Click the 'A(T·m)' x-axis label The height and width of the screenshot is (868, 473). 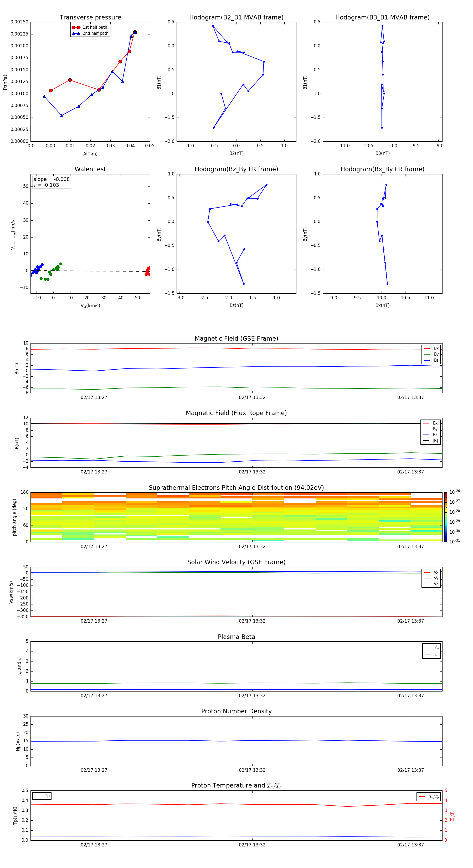(90, 154)
